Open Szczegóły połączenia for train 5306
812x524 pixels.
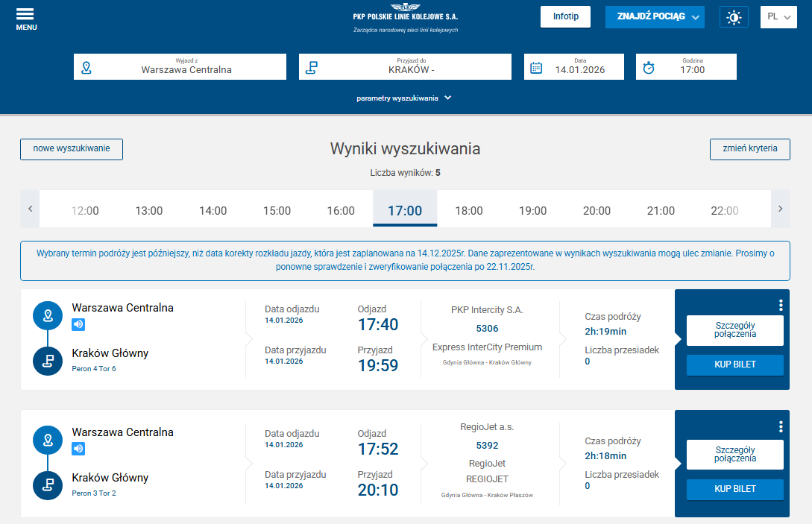point(735,330)
